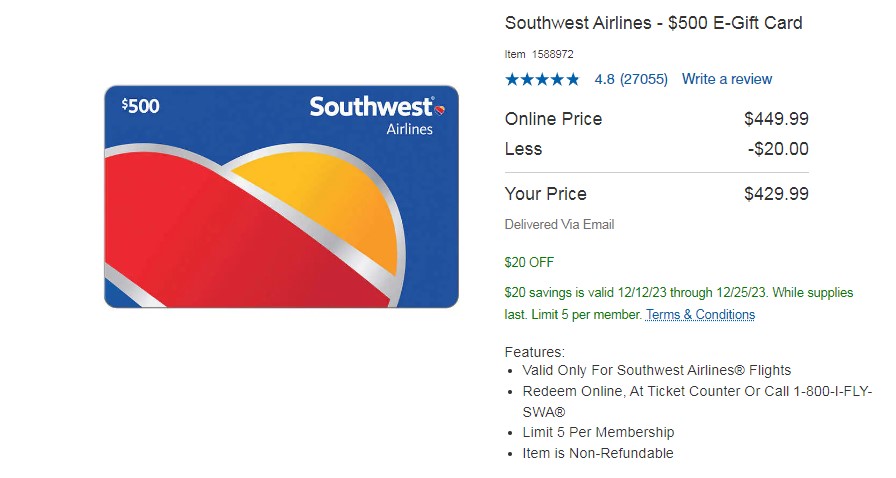This screenshot has height=478, width=896.
Task: Click the Features heading
Action: (534, 352)
